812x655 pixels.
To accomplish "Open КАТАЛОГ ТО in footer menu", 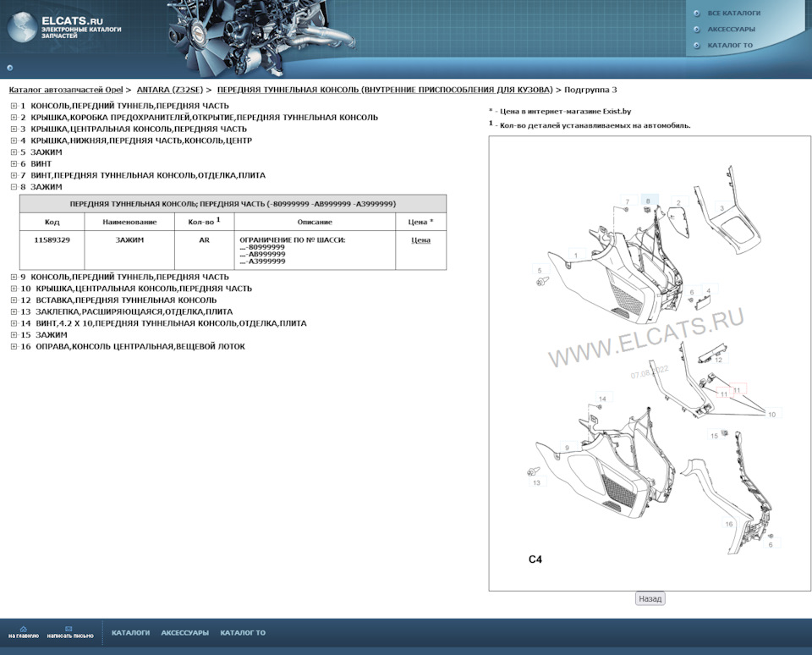I will [x=243, y=633].
